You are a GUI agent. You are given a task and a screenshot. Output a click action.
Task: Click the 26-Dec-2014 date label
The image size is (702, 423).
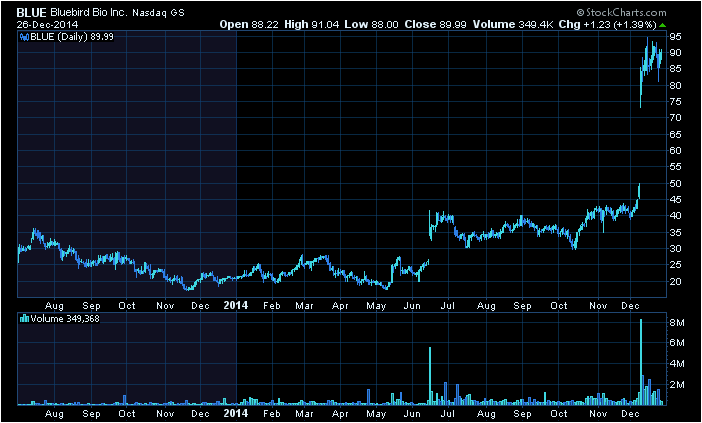point(47,24)
